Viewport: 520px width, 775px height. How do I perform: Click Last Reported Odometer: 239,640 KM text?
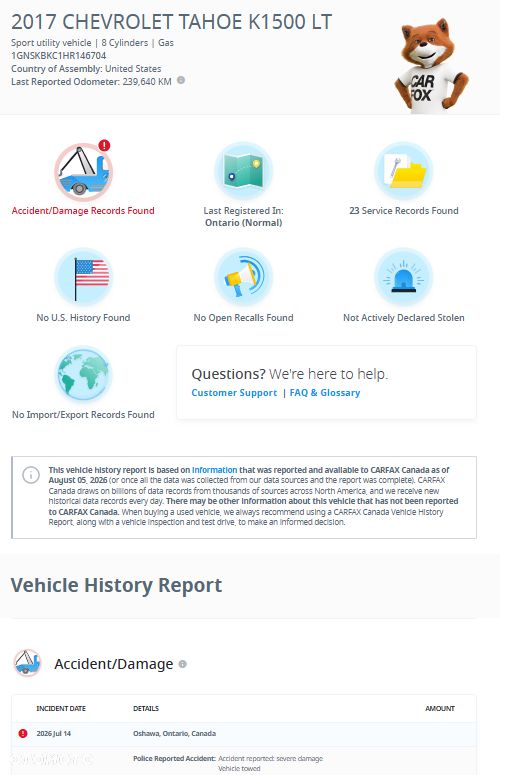pyautogui.click(x=91, y=82)
